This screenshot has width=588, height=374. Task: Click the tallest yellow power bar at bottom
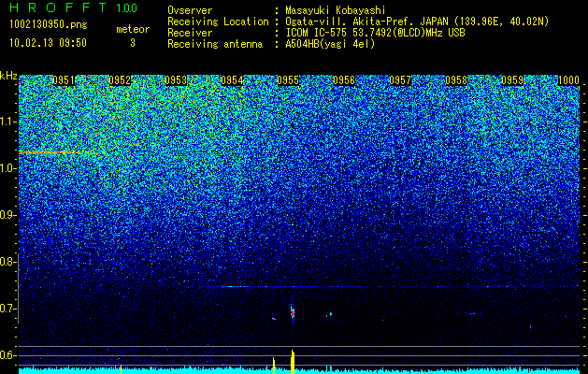[x=293, y=362]
